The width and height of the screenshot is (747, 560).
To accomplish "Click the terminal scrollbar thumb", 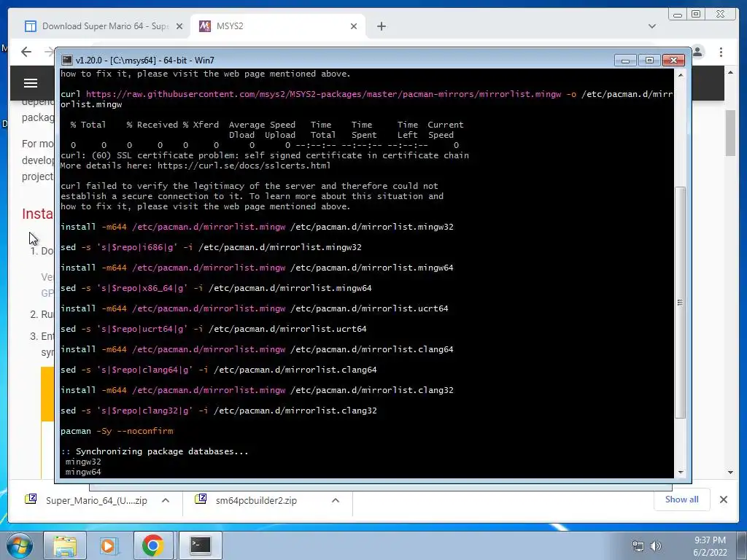I will [x=681, y=303].
